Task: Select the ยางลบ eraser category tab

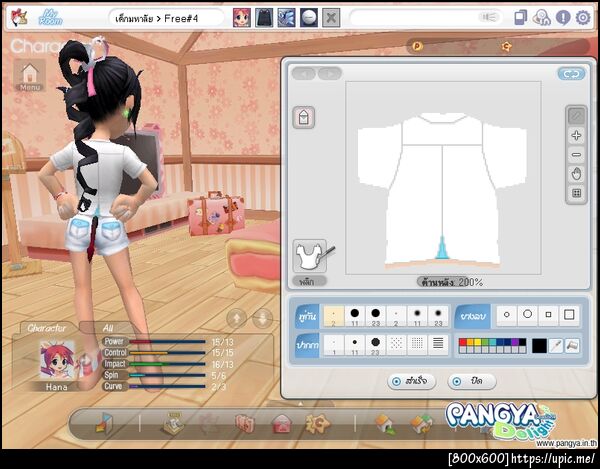Action: [473, 316]
